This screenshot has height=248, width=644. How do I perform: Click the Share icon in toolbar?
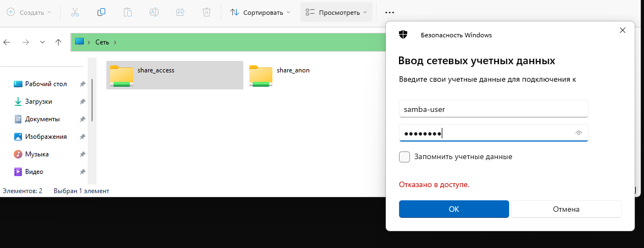[180, 12]
